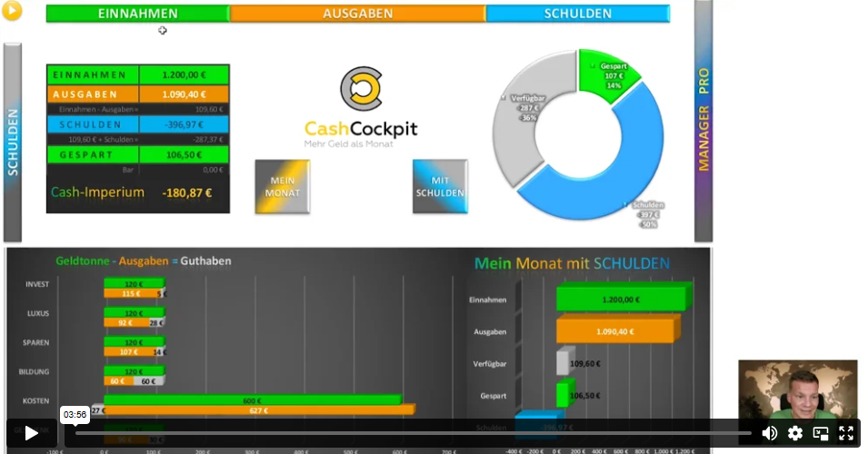Click the BILDUNG category label
The width and height of the screenshot is (868, 454).
point(34,371)
